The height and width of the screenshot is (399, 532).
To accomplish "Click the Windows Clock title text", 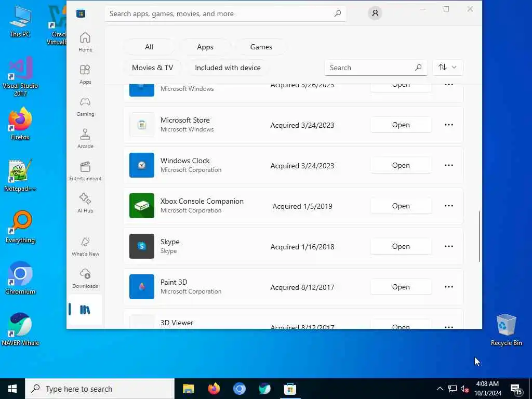I will [185, 161].
